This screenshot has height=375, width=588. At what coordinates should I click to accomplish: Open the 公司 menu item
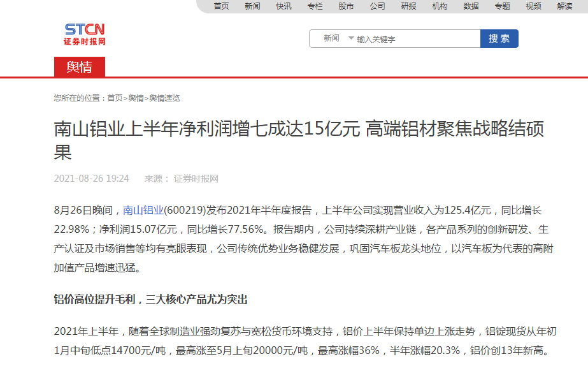377,6
